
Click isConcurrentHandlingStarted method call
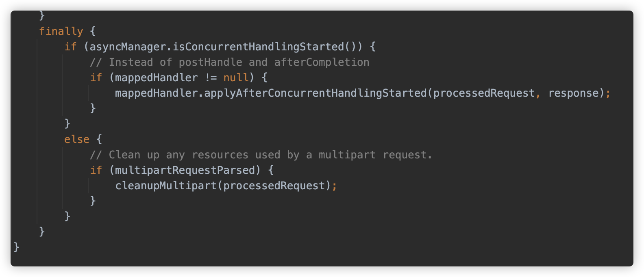(x=259, y=47)
